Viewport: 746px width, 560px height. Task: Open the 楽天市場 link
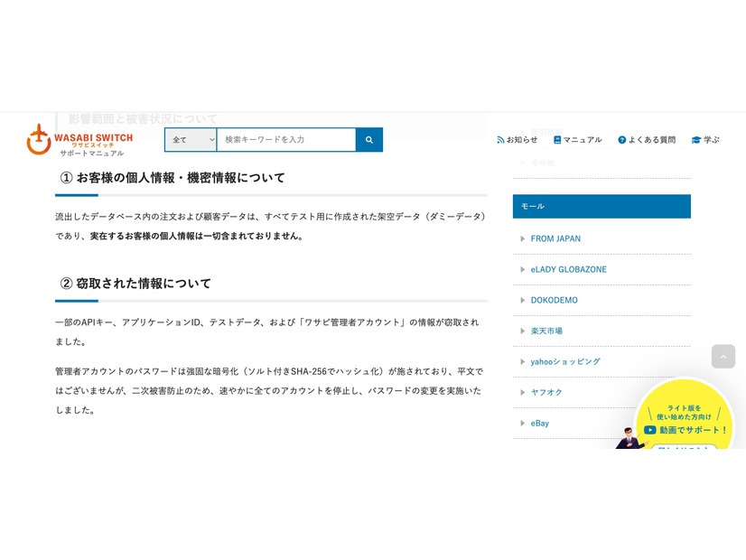coord(546,331)
